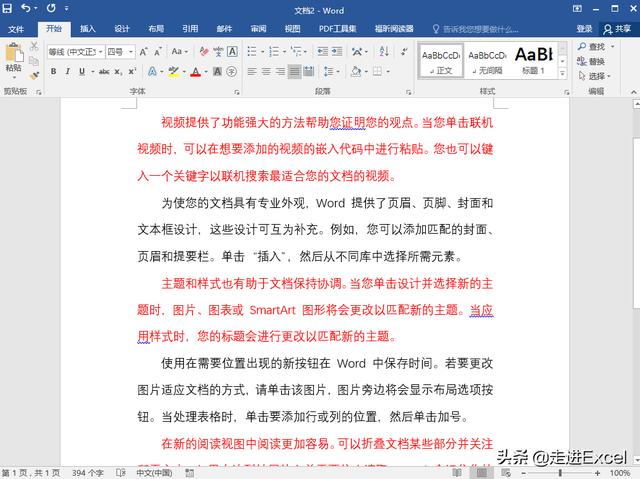Viewport: 640px width, 479px height.
Task: Click the Format Painter brush icon
Action: (x=34, y=75)
